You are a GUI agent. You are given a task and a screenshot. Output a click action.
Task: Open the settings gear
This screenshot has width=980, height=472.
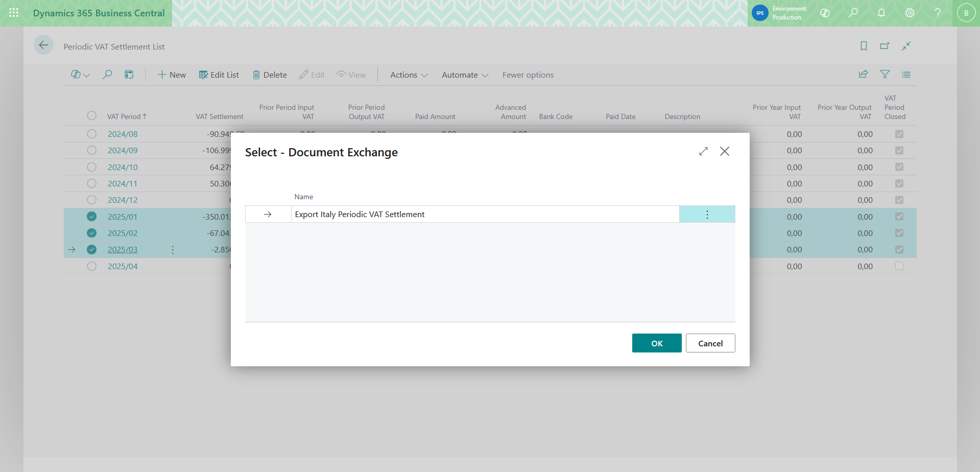pyautogui.click(x=910, y=13)
